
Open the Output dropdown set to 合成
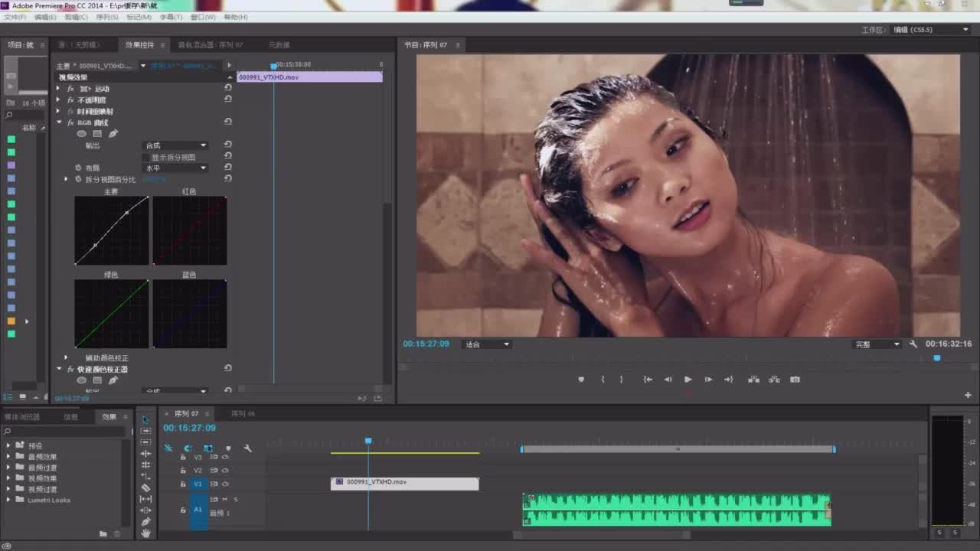coord(175,145)
